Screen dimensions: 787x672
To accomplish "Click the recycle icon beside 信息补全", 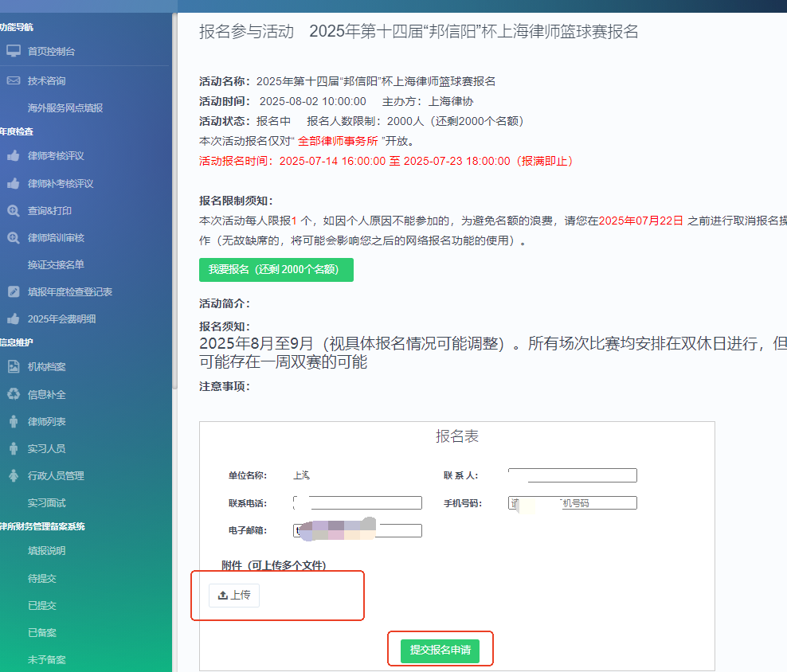I will tap(14, 394).
